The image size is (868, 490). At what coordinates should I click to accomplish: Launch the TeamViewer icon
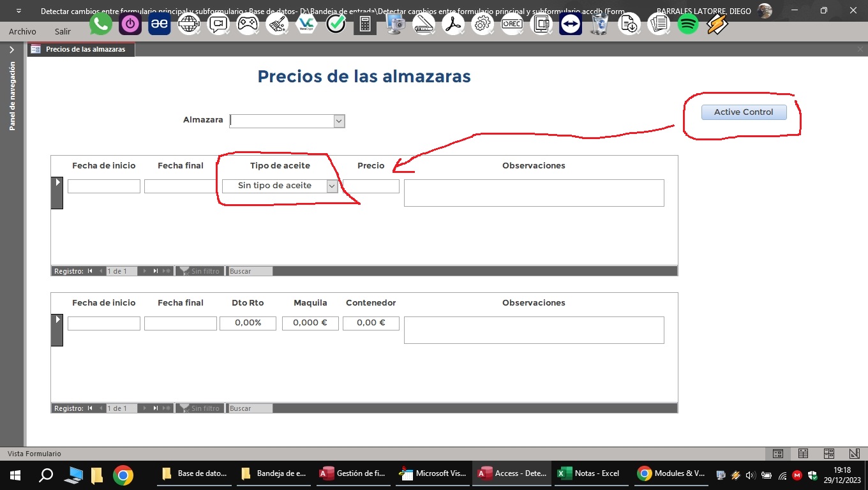click(x=571, y=24)
